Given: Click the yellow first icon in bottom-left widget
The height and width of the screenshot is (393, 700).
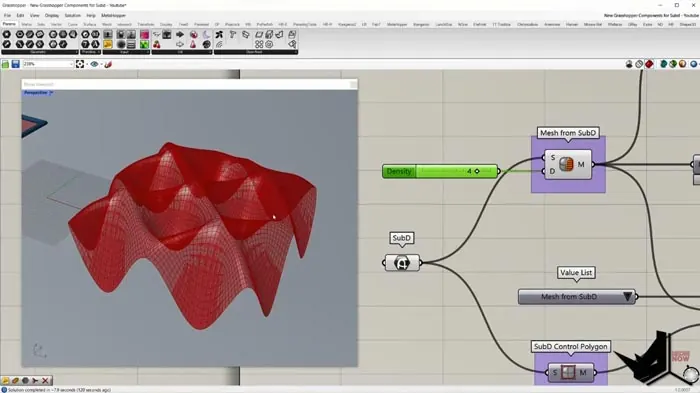Looking at the screenshot, I should tap(6, 380).
